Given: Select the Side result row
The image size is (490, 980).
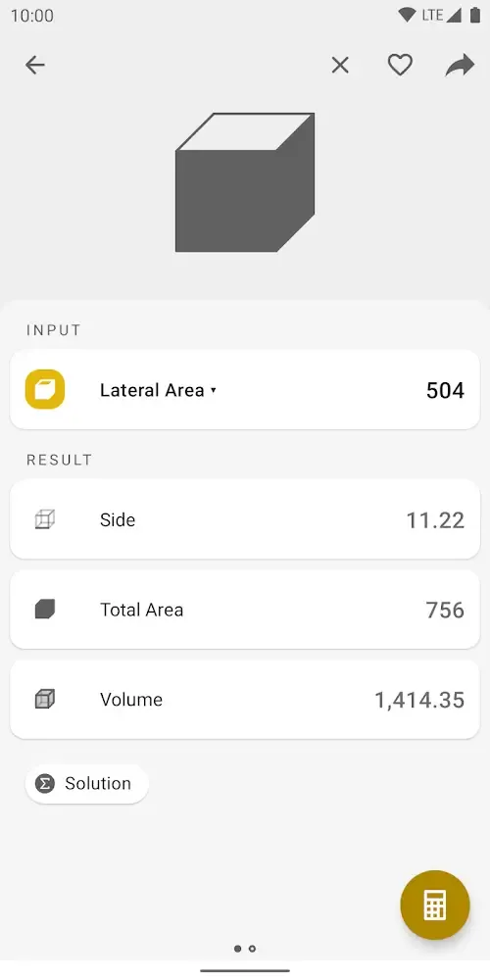Looking at the screenshot, I should 245,519.
